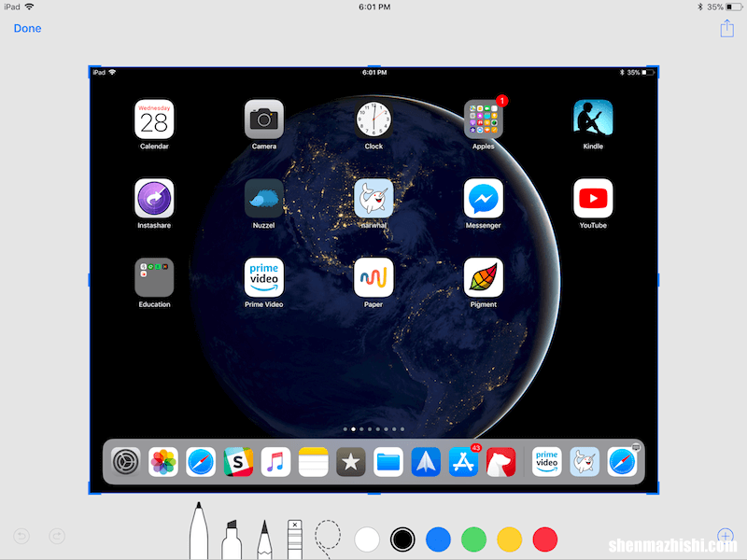This screenshot has height=560, width=747.
Task: Tap the Slack icon in the dock
Action: [238, 462]
